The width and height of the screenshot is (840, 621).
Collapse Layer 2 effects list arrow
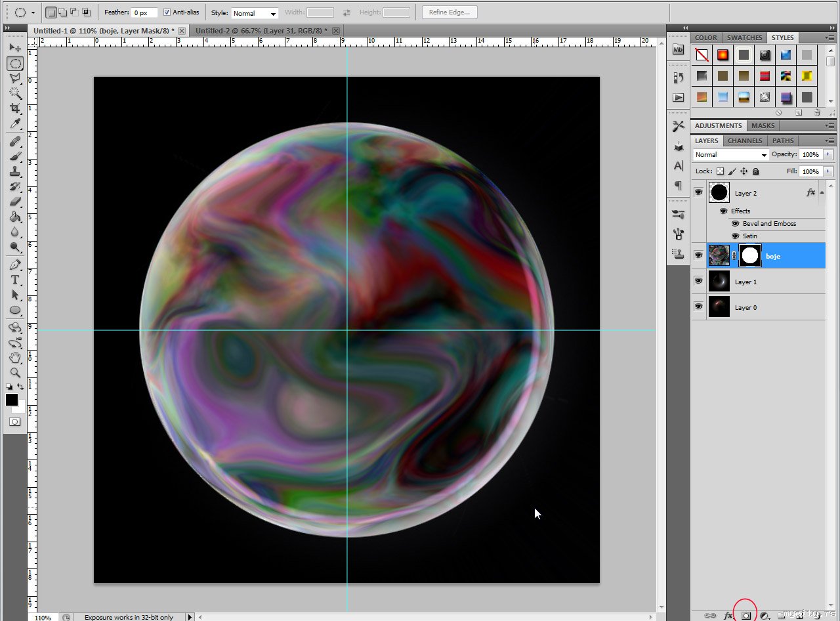pos(822,191)
